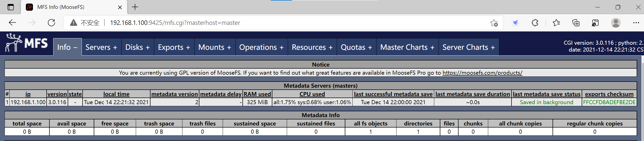644x141 pixels.
Task: Open the Resources tab
Action: (312, 47)
